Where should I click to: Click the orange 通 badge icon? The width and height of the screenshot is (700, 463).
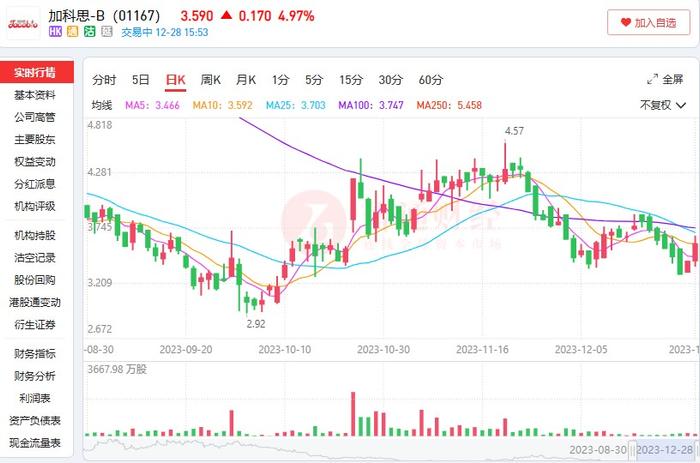click(72, 32)
